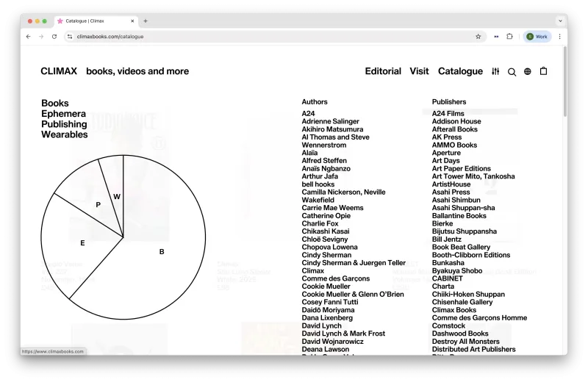Select the Ephemera category

point(63,114)
